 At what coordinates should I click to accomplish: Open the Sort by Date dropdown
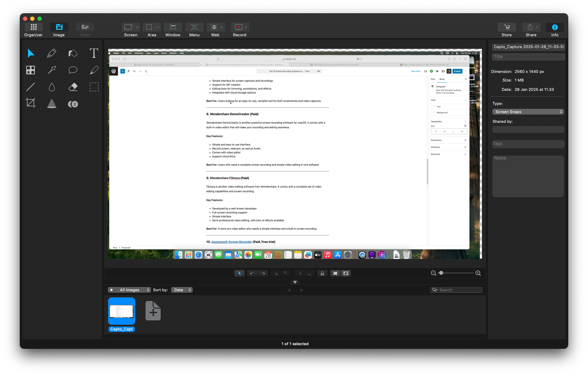click(x=183, y=290)
